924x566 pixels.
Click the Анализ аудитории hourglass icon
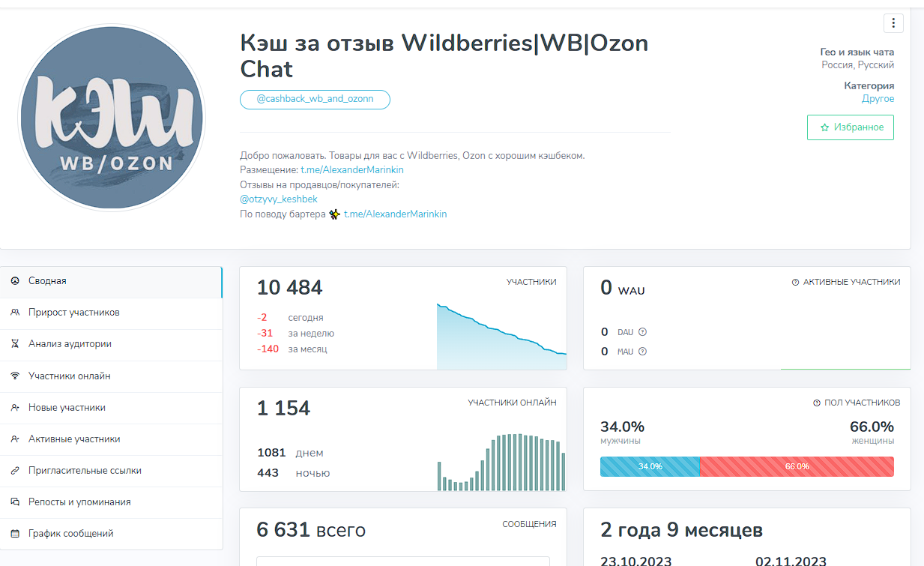point(14,344)
